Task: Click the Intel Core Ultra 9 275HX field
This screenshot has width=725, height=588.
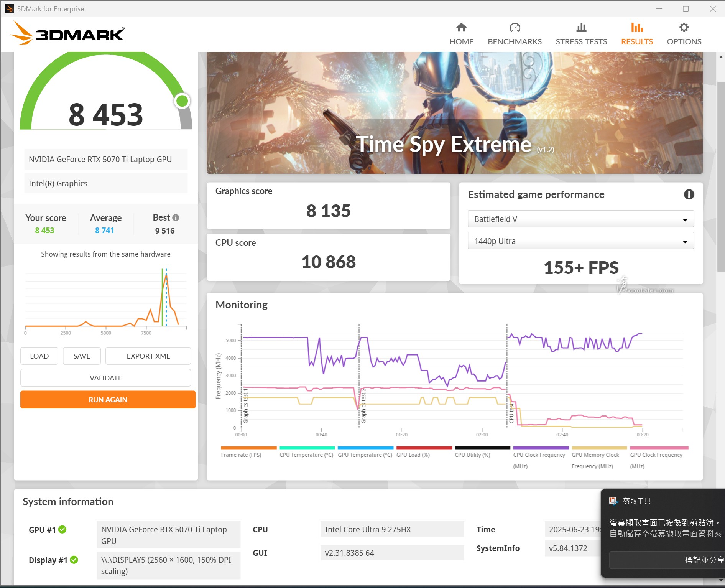Action: click(x=392, y=529)
